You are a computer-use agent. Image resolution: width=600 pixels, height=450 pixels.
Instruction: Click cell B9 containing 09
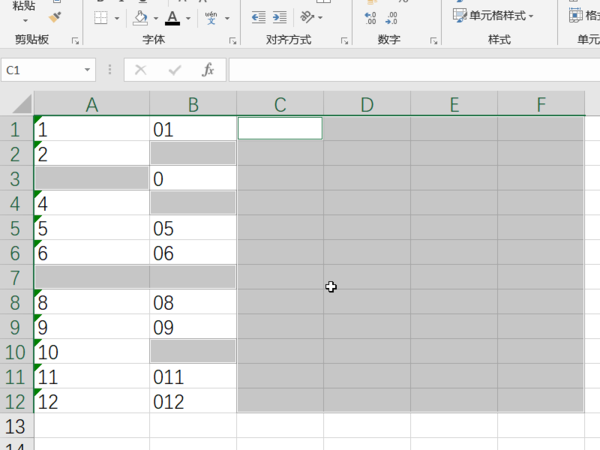(x=193, y=327)
